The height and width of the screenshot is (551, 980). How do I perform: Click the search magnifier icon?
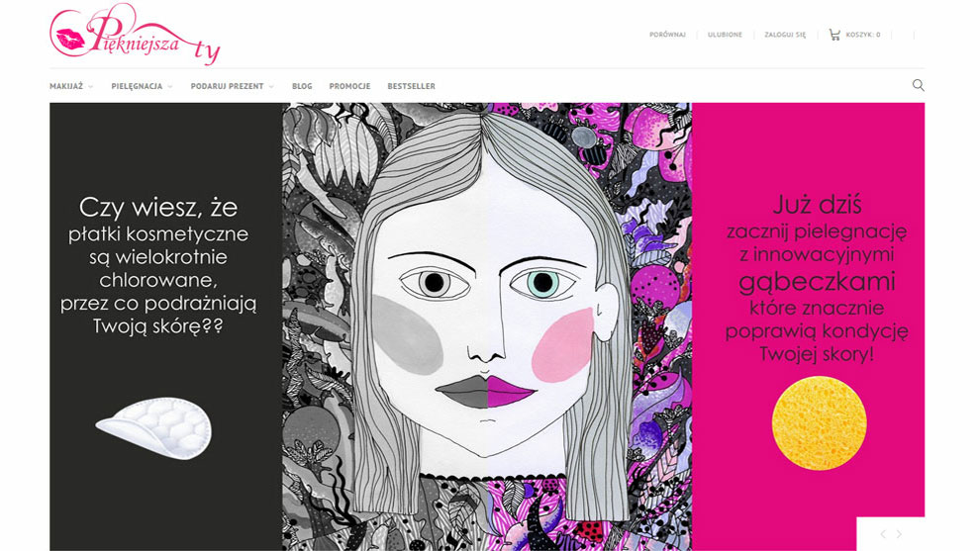tap(918, 86)
